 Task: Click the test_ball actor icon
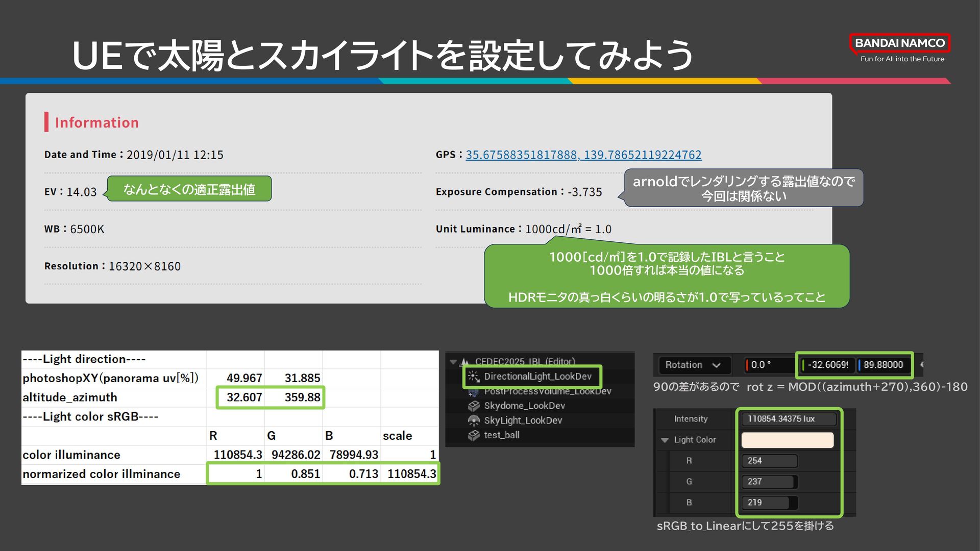(x=474, y=435)
